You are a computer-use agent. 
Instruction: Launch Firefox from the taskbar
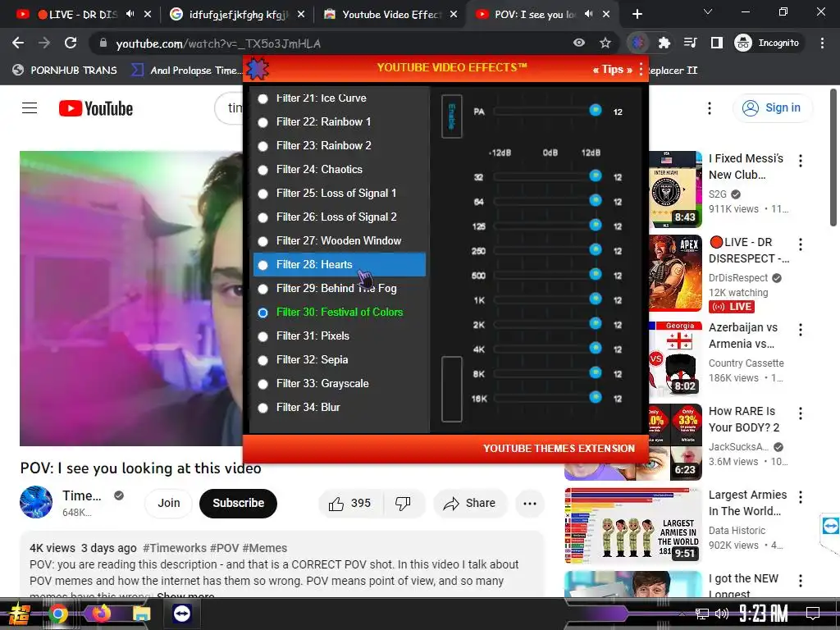click(101, 614)
